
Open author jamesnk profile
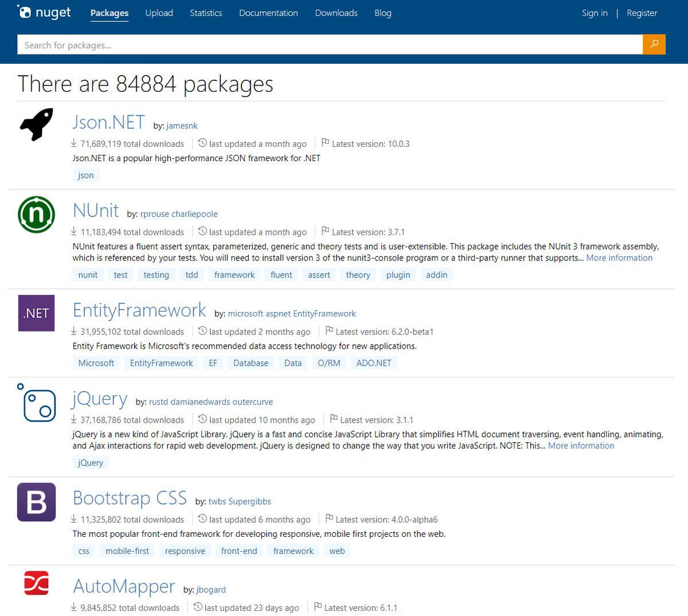(182, 126)
